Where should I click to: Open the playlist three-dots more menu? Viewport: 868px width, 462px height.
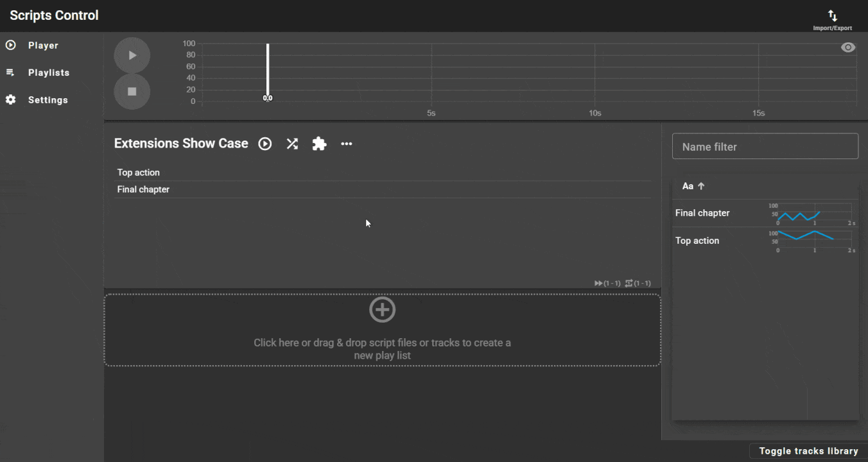tap(347, 144)
